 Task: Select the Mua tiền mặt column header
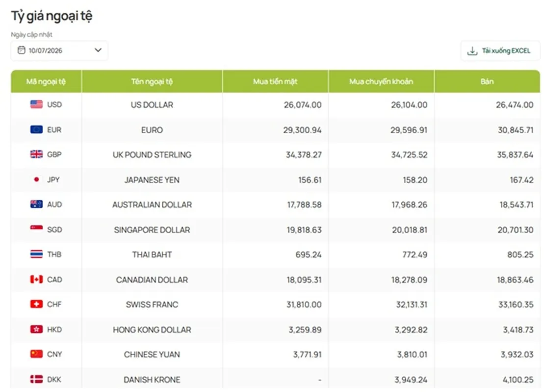point(275,81)
